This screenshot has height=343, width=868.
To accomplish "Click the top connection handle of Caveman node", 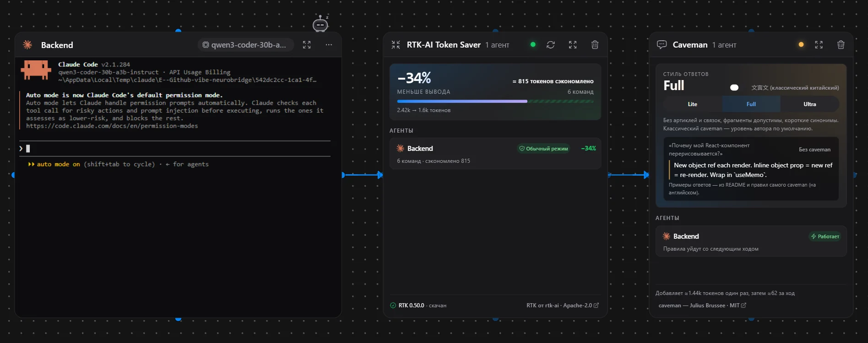I will (751, 31).
